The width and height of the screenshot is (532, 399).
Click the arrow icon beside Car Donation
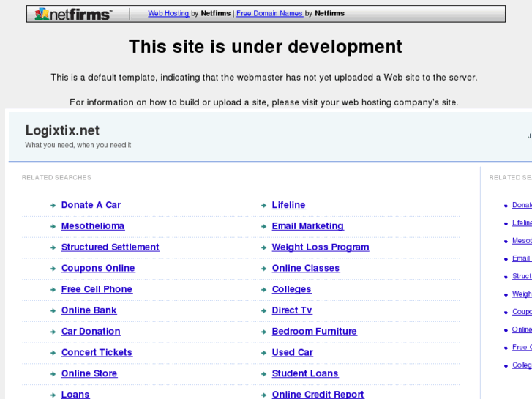point(53,332)
